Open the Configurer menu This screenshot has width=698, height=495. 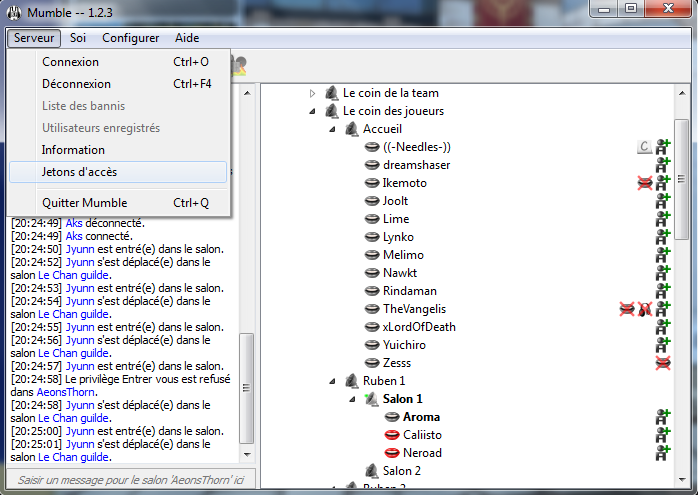[130, 38]
